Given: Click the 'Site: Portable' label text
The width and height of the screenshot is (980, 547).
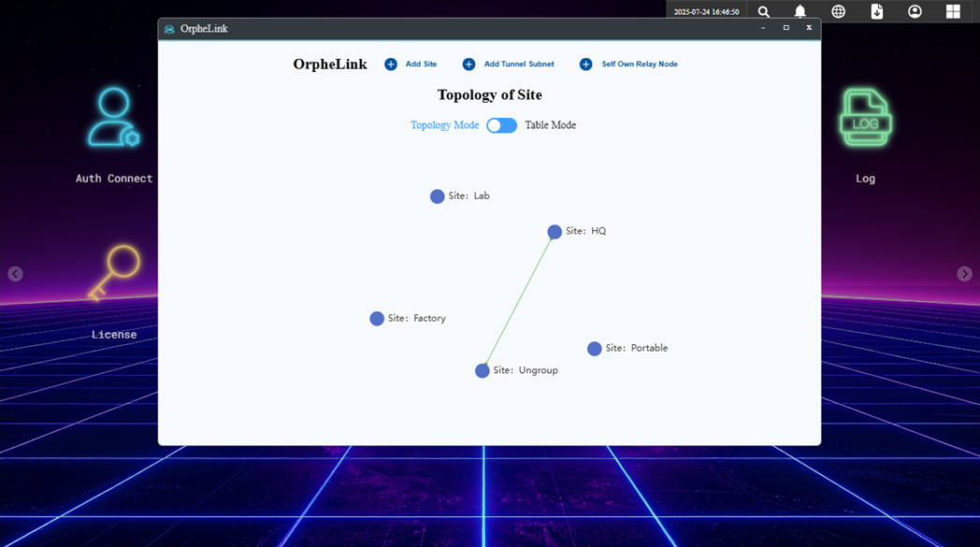Looking at the screenshot, I should [x=636, y=348].
